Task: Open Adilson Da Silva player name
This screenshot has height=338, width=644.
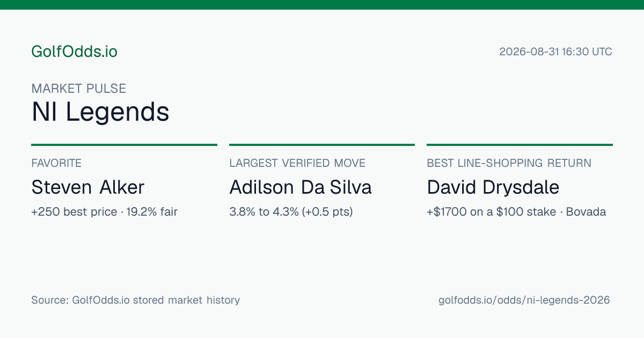Action: (301, 187)
